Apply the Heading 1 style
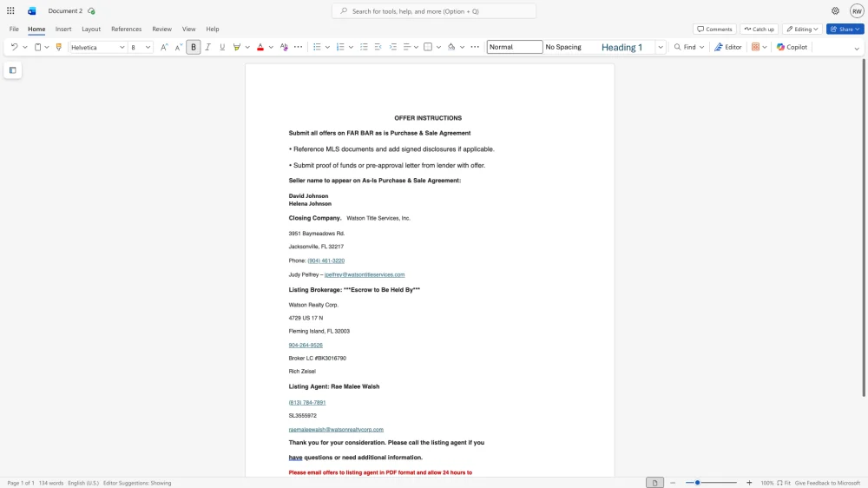Image resolution: width=868 pixels, height=488 pixels. pos(621,47)
